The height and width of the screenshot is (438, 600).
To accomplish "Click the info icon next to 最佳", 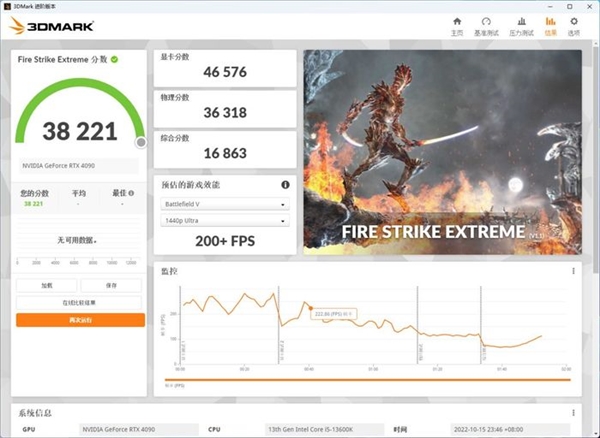I will [131, 193].
